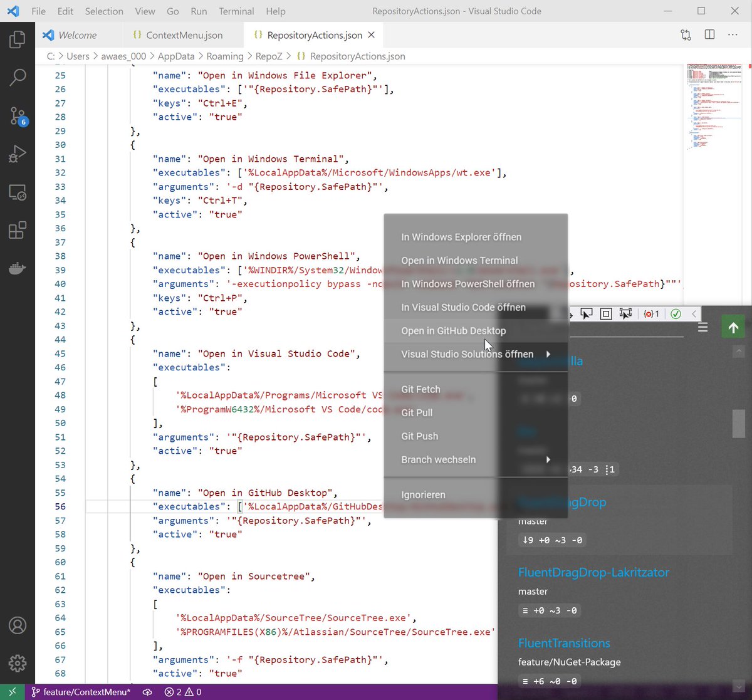Click the RepoZ list scrollbar thumb
The width and height of the screenshot is (752, 700).
click(739, 424)
